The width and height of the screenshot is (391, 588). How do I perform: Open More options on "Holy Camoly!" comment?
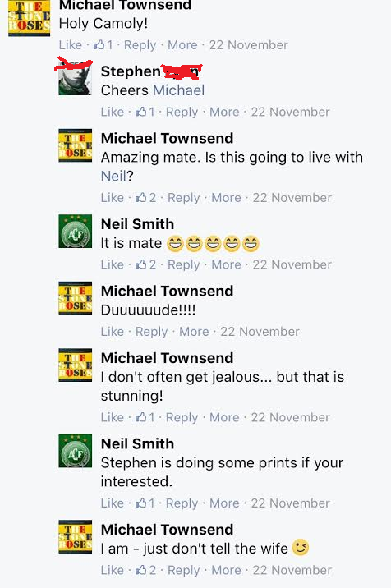click(x=182, y=45)
